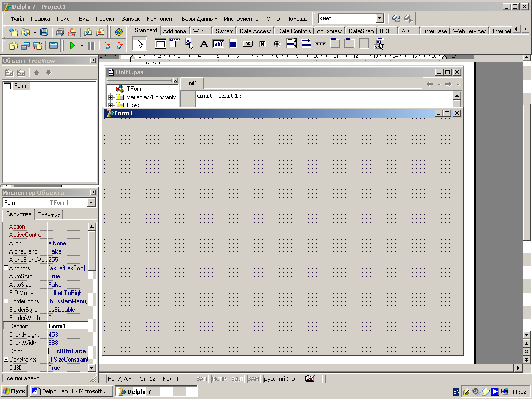Click the View Form toolbar icon
Image resolution: width=532 pixels, height=399 pixels.
point(25,45)
